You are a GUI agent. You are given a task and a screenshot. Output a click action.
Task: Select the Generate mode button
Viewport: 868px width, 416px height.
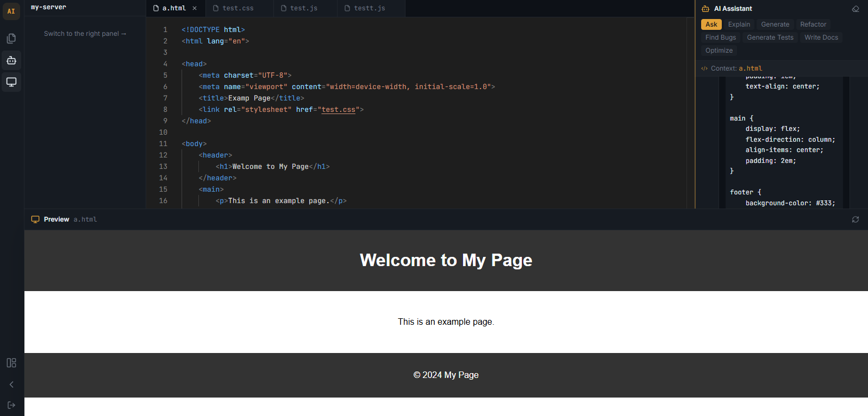775,24
